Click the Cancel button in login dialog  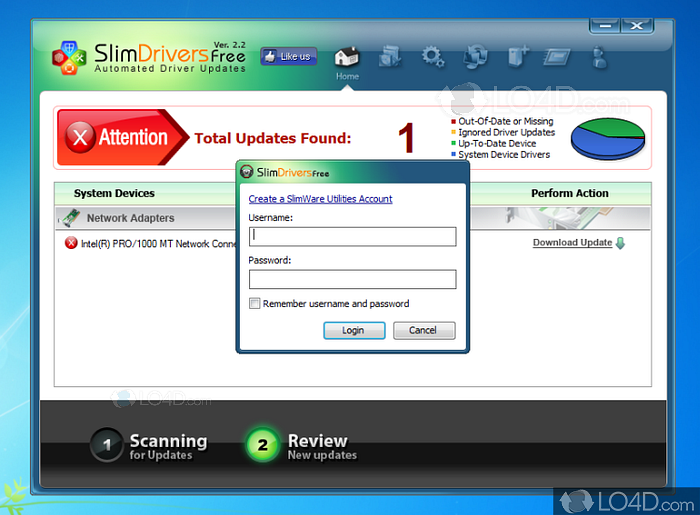tap(424, 330)
